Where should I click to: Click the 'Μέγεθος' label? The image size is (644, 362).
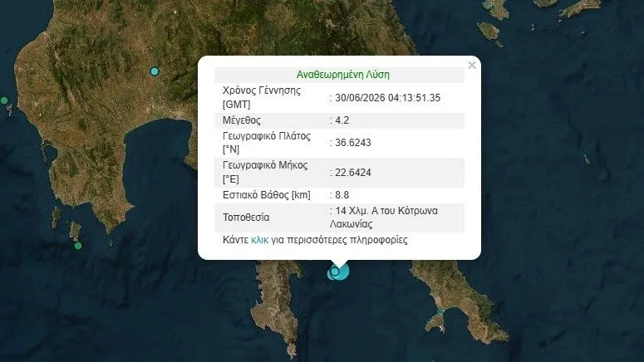(242, 120)
